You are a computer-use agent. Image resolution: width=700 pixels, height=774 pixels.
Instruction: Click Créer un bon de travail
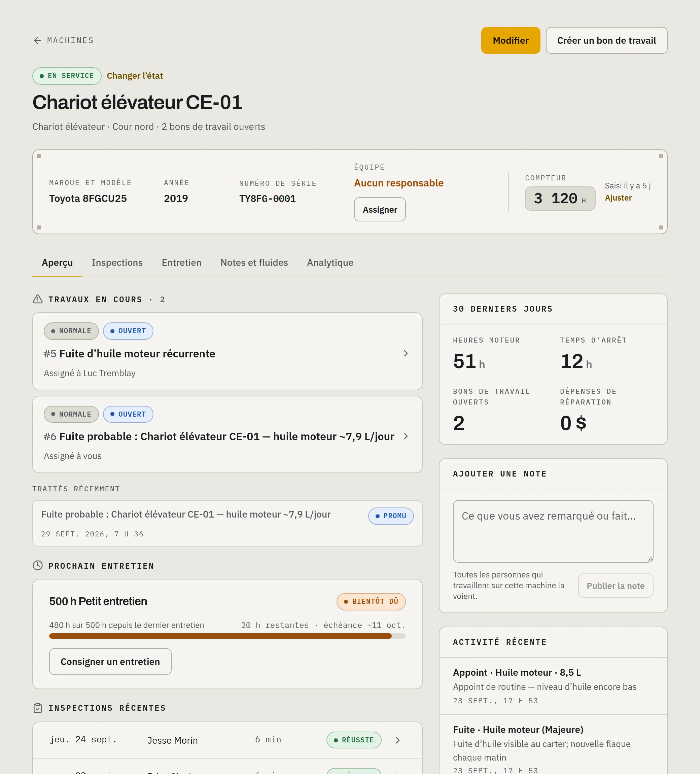pyautogui.click(x=607, y=40)
